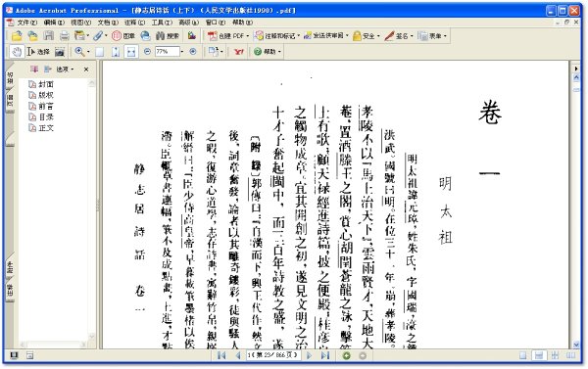
Task: Click document pane vertical scrollbar down arrow
Action: pos(576,345)
